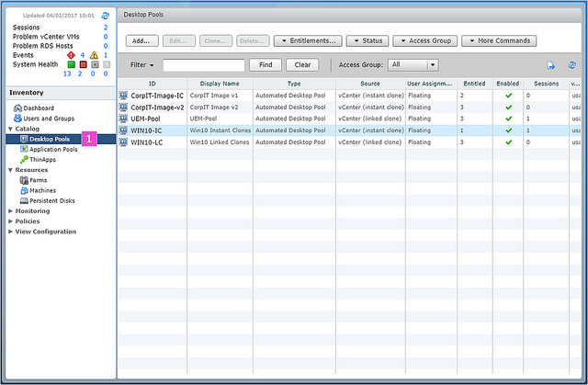The height and width of the screenshot is (385, 588).
Task: Click the export table icon
Action: 551,65
